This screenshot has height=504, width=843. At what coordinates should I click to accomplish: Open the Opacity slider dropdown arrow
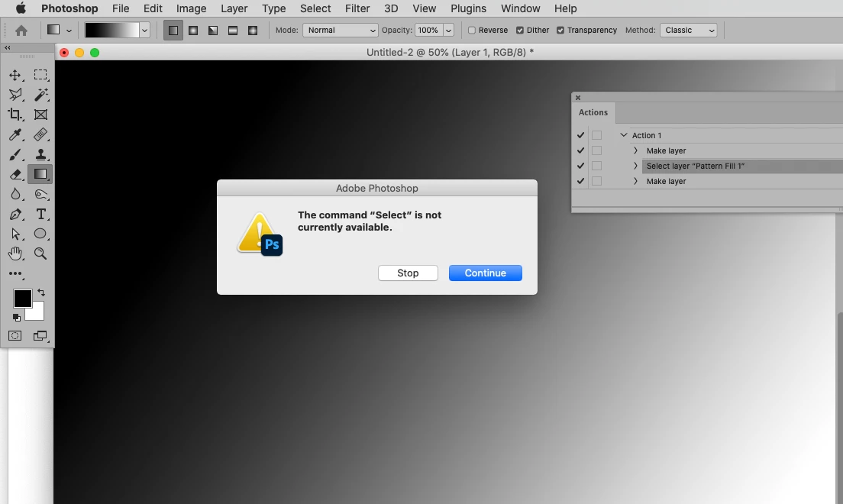448,30
